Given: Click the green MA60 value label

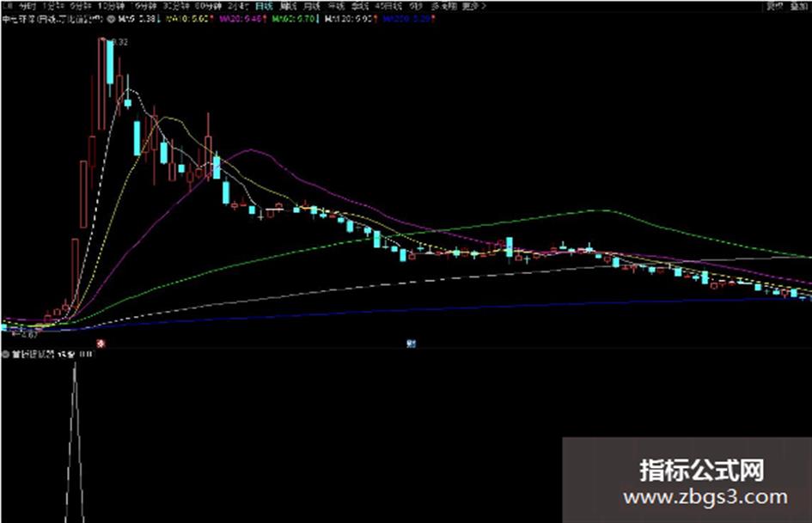Looking at the screenshot, I should click(294, 19).
